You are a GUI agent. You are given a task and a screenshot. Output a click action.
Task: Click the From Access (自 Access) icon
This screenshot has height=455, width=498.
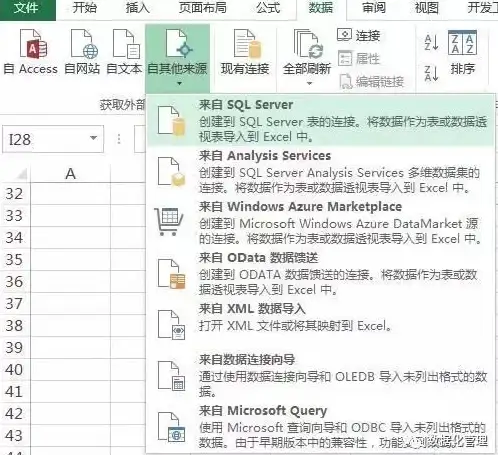click(x=33, y=44)
